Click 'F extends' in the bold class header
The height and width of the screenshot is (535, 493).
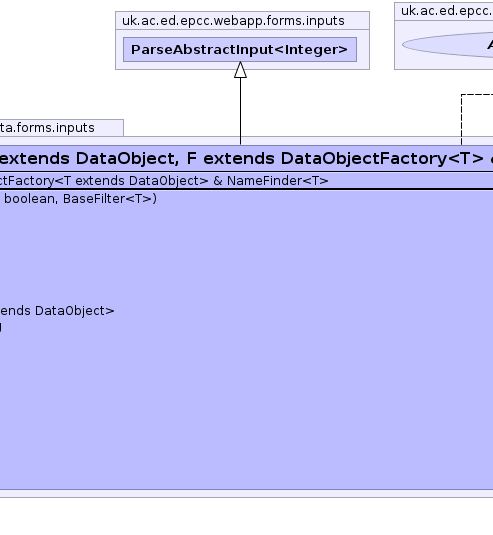coord(230,159)
